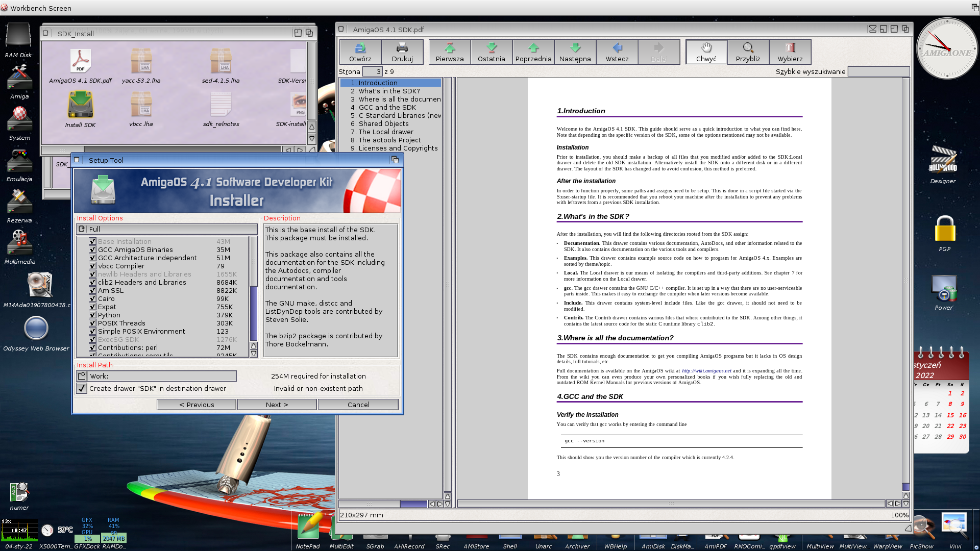This screenshot has height=551, width=980.
Task: Toggle GCC Architecture Independent checkbox
Action: 92,258
